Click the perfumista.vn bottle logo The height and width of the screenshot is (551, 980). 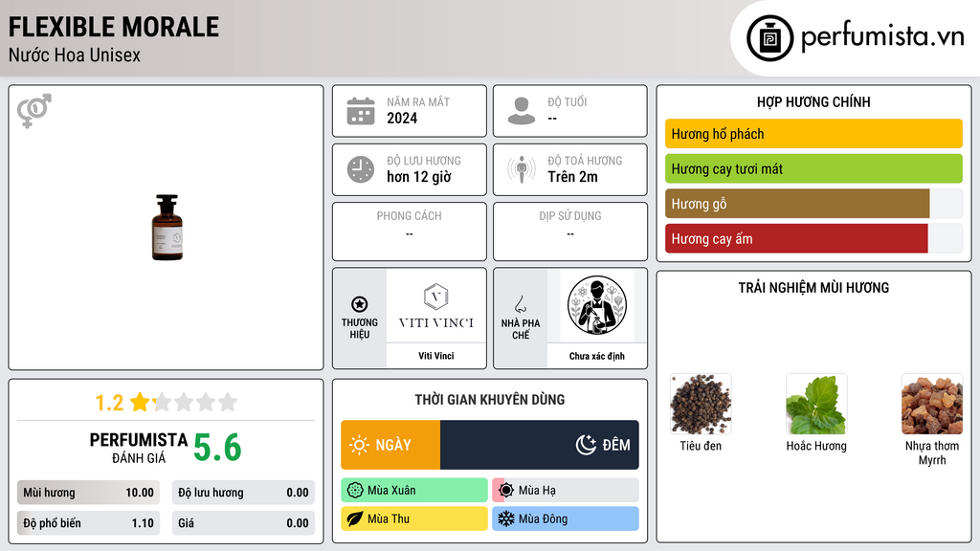[770, 38]
